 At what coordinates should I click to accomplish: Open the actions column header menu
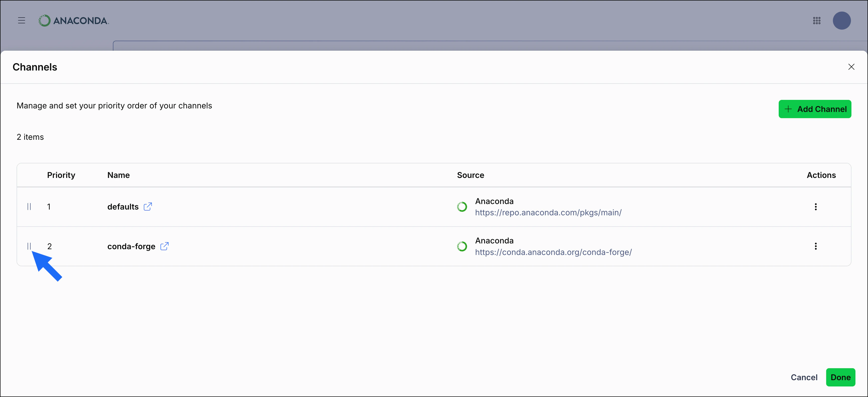point(821,175)
